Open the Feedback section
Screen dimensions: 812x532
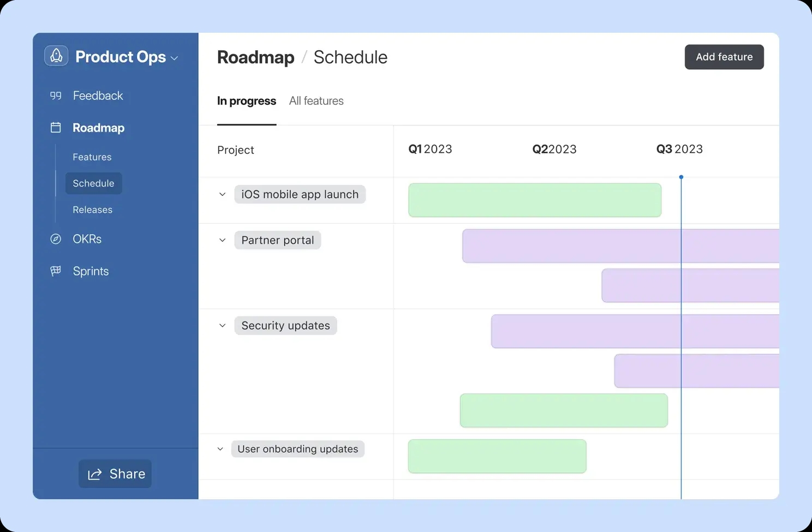click(x=98, y=95)
